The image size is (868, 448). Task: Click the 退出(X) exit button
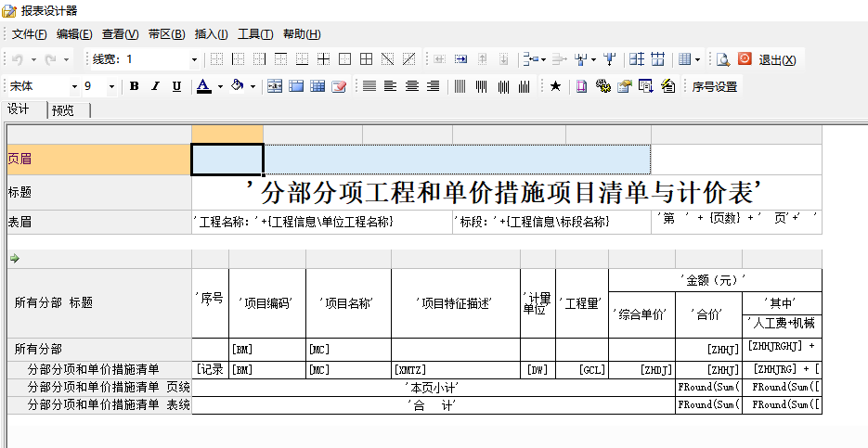click(x=777, y=59)
